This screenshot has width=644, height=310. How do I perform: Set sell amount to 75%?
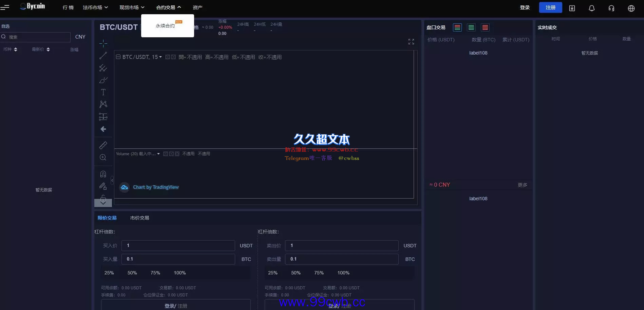tap(319, 273)
